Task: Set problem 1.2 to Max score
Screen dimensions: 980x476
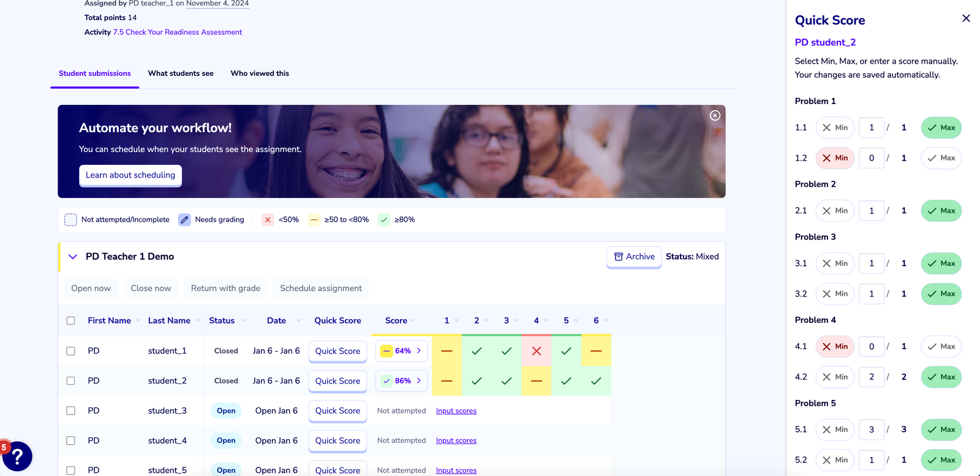Action: tap(941, 158)
